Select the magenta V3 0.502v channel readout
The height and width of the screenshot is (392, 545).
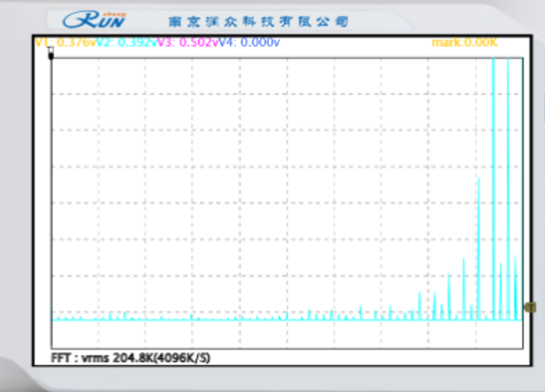point(186,43)
